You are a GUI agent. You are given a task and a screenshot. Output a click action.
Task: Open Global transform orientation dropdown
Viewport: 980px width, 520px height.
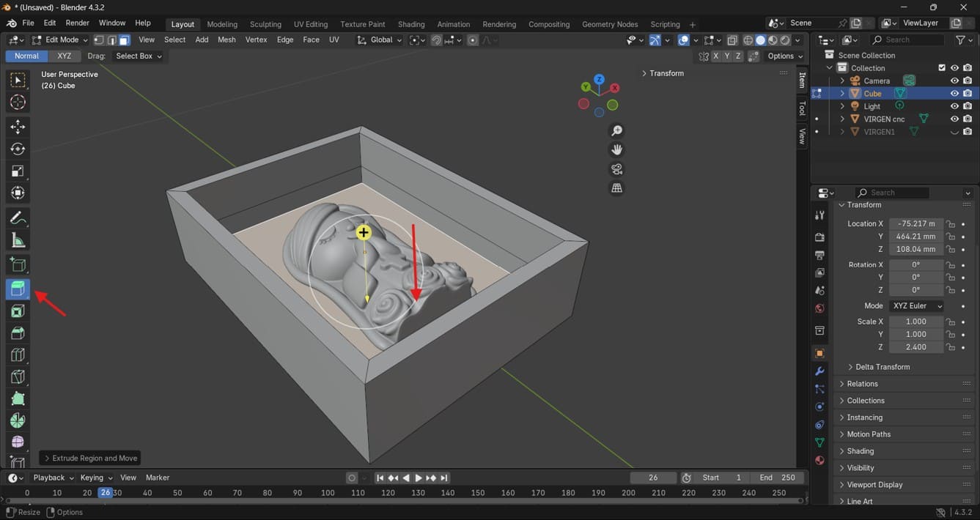coord(380,40)
